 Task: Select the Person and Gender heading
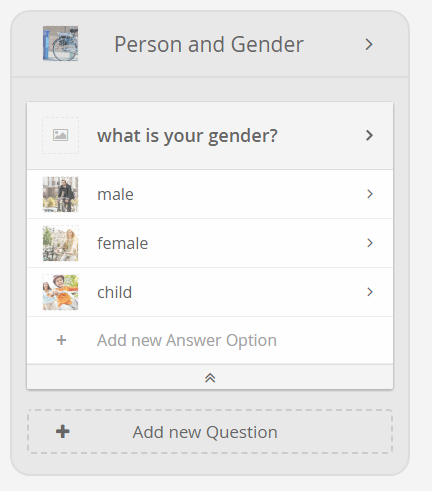209,44
